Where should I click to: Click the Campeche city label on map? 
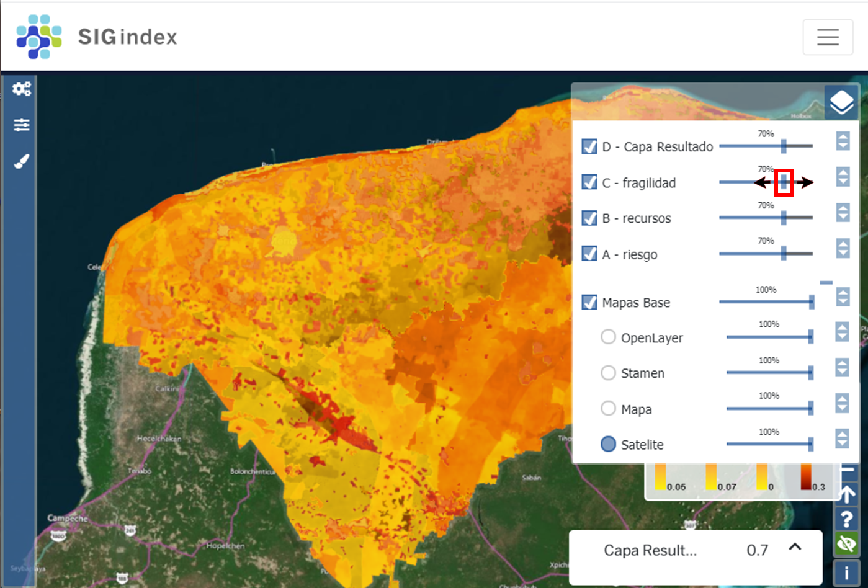[68, 518]
